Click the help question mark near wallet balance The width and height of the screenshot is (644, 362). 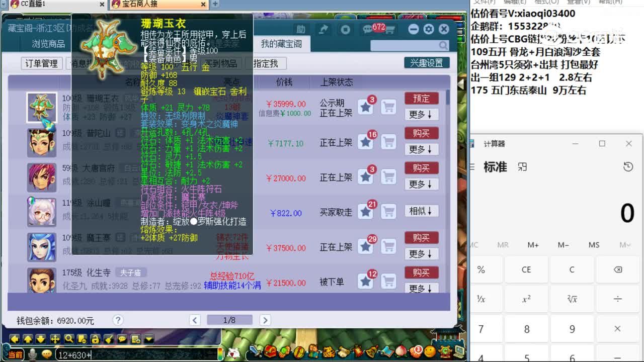tap(118, 320)
